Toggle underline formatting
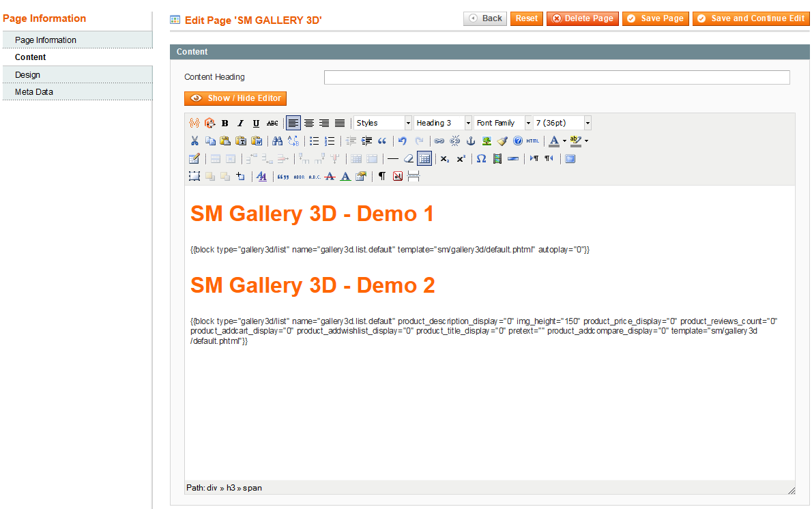This screenshot has width=812, height=509. (x=256, y=123)
